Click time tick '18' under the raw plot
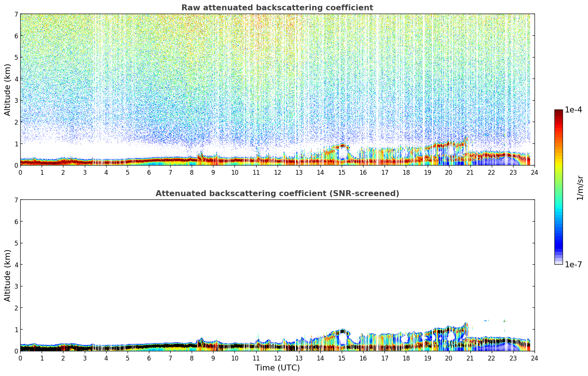This screenshot has width=588, height=376. [406, 172]
